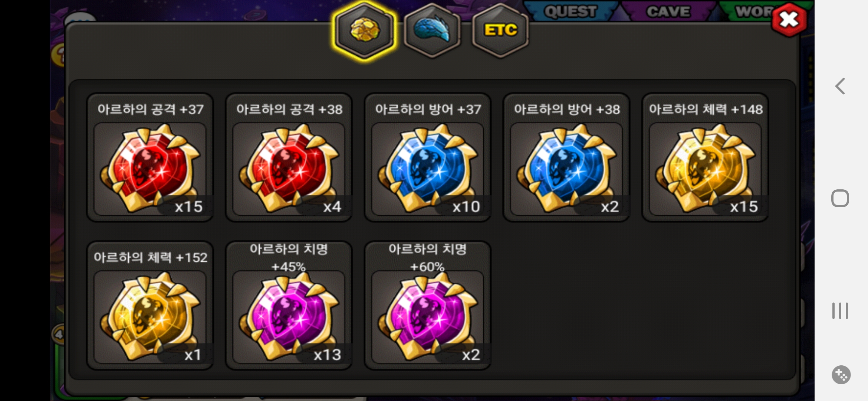868x401 pixels.
Task: Switch to the gold ore inventory tab
Action: [365, 30]
